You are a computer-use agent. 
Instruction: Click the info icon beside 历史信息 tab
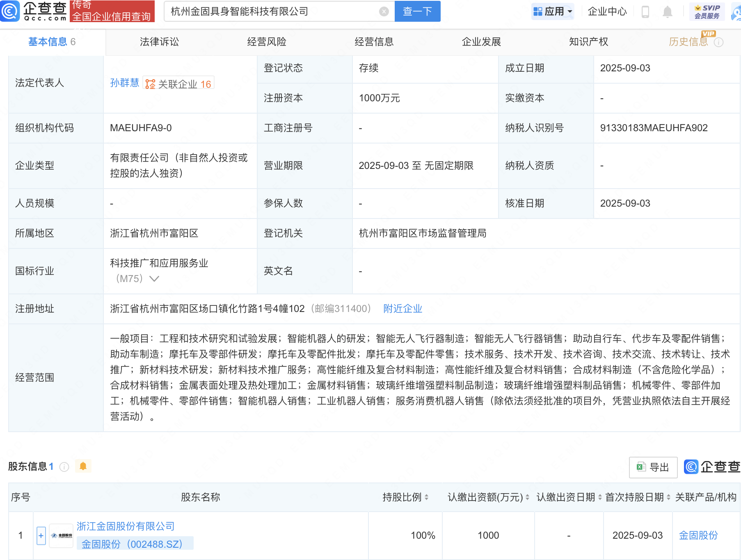718,42
